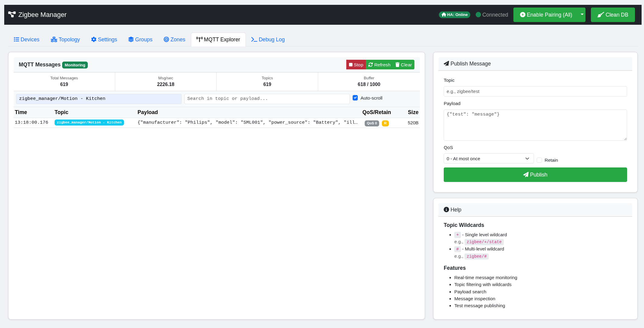Enable the Retain checkbox
This screenshot has width=644, height=328.
pos(539,160)
